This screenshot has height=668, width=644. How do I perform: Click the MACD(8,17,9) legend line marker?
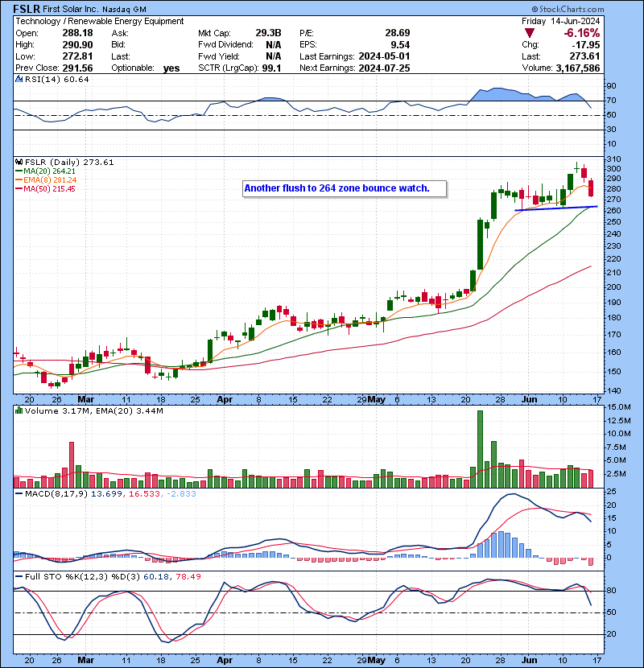coord(19,494)
